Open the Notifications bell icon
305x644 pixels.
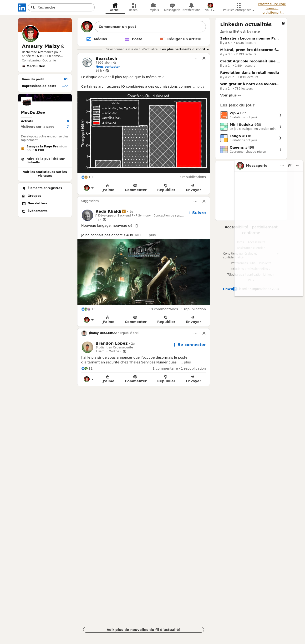coord(191,5)
